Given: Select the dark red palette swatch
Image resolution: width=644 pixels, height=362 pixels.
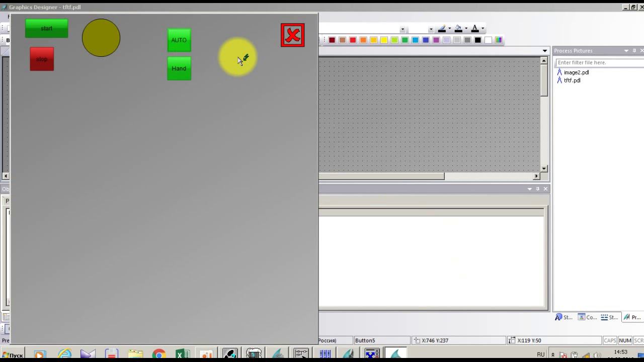Looking at the screenshot, I should pos(332,40).
